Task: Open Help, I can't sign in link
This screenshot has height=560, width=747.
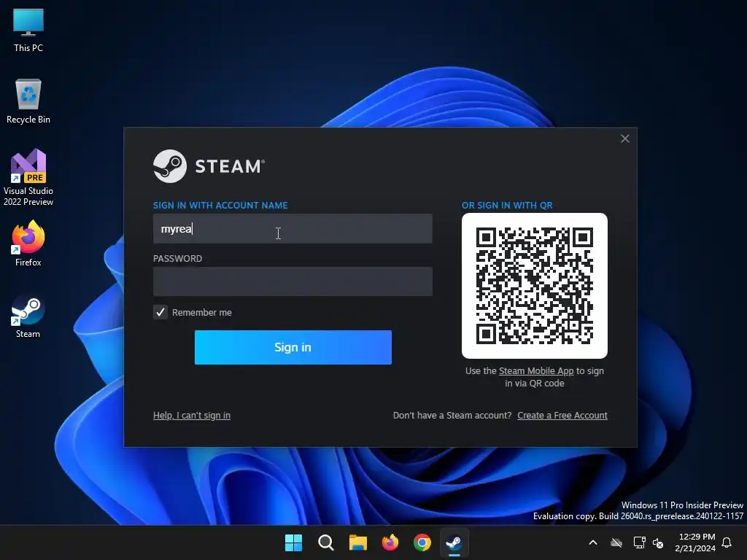Action: tap(192, 415)
